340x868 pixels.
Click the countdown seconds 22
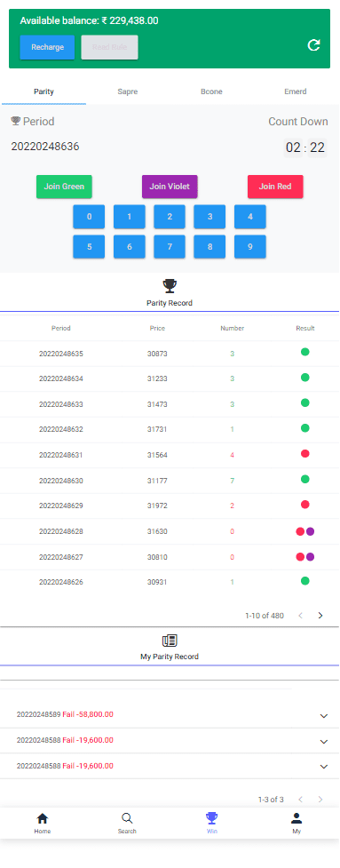pos(317,147)
